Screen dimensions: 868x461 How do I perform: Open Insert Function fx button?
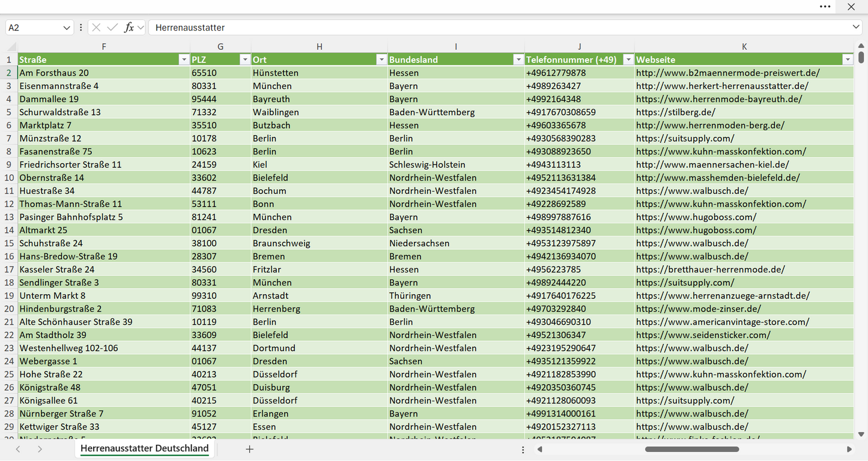click(x=129, y=28)
